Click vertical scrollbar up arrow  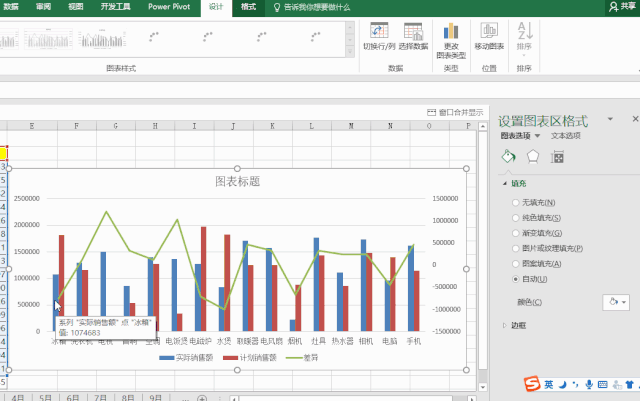click(483, 126)
